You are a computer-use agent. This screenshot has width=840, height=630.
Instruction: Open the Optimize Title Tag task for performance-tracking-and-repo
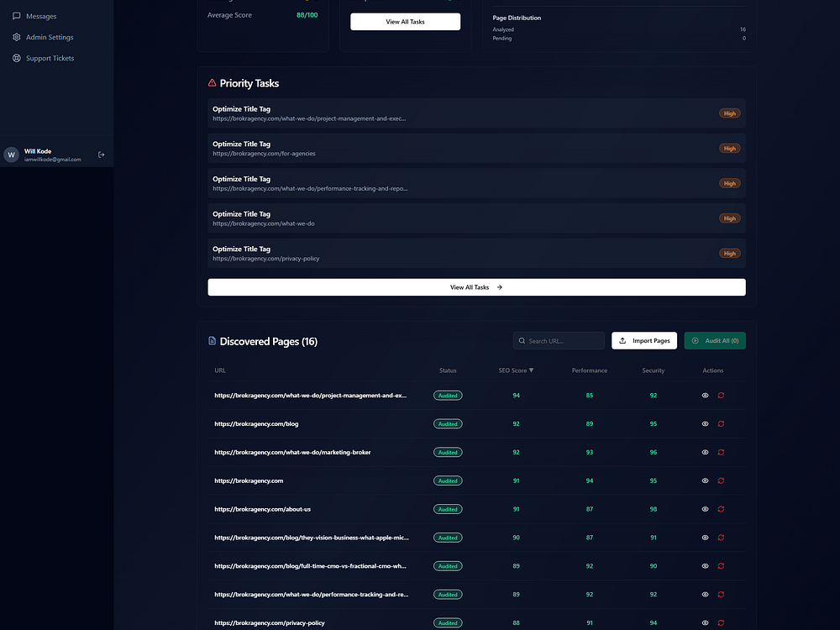click(x=476, y=183)
